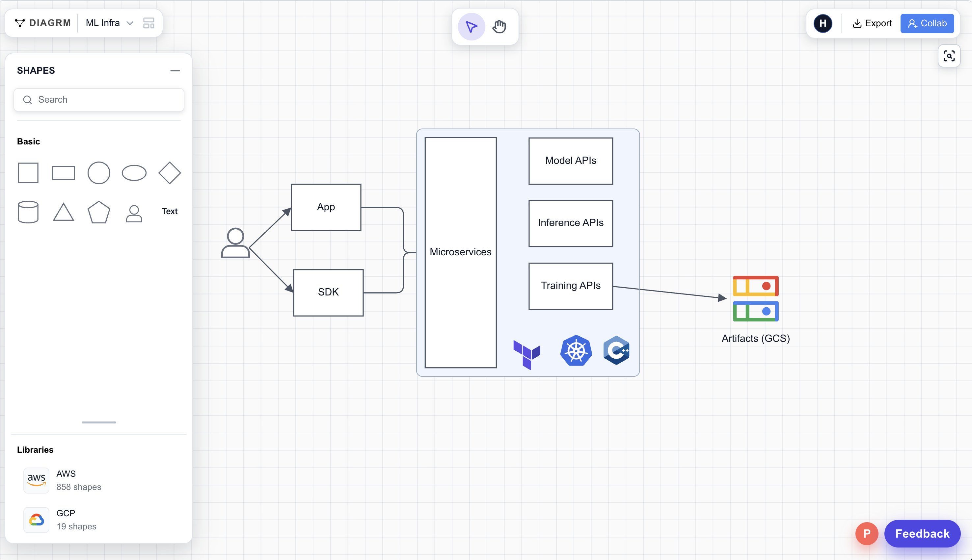Open the layout templates icon
This screenshot has width=972, height=560.
click(x=148, y=23)
